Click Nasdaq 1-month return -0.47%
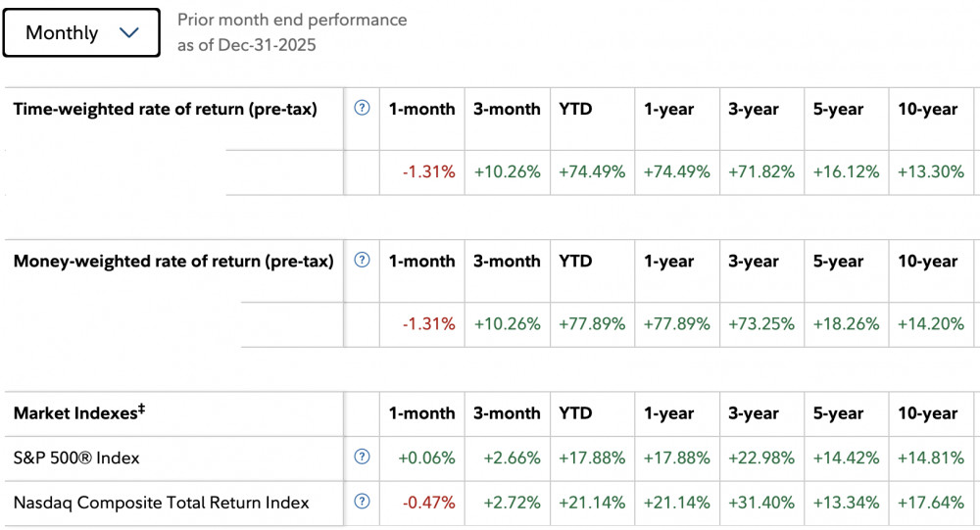Screen dimensions: 980x530 [x=429, y=503]
